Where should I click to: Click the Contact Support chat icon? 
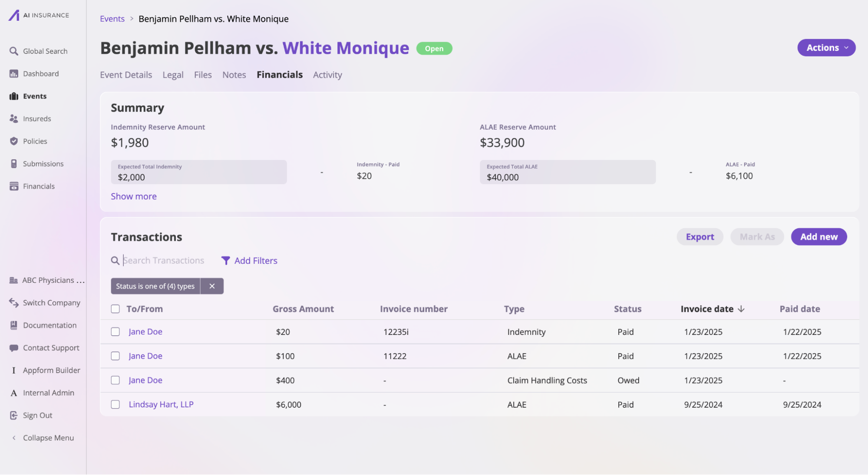pos(14,348)
